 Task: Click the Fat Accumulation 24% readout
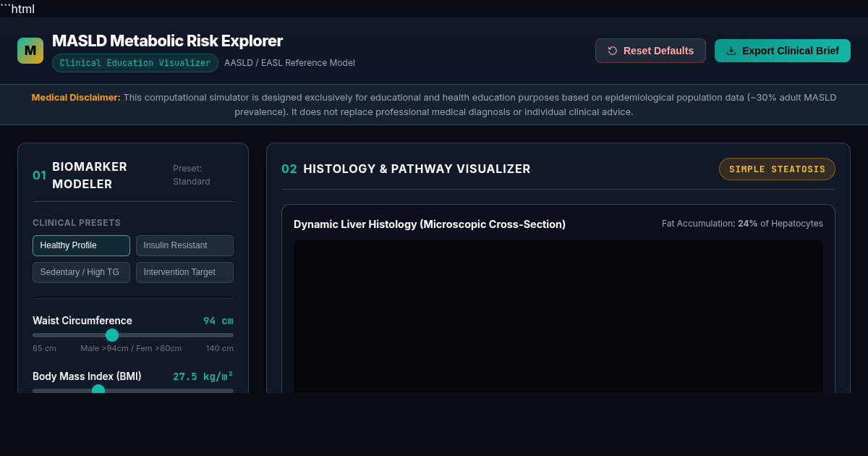pos(742,224)
